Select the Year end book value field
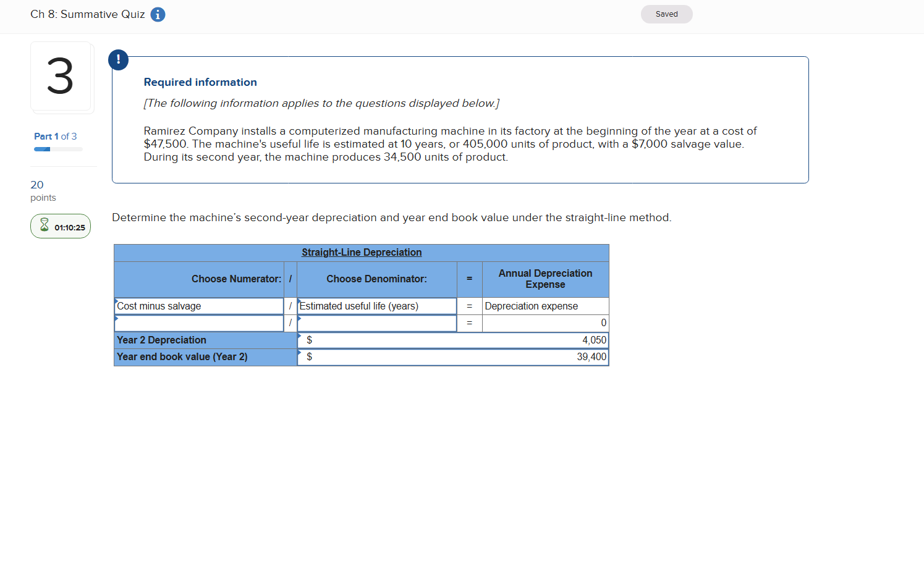924x585 pixels. tap(454, 356)
